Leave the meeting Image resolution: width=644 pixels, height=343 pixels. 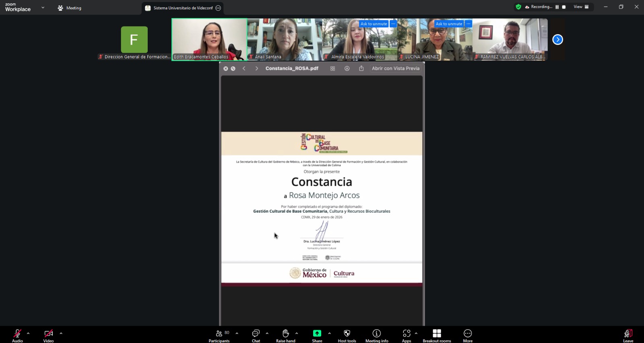click(628, 335)
